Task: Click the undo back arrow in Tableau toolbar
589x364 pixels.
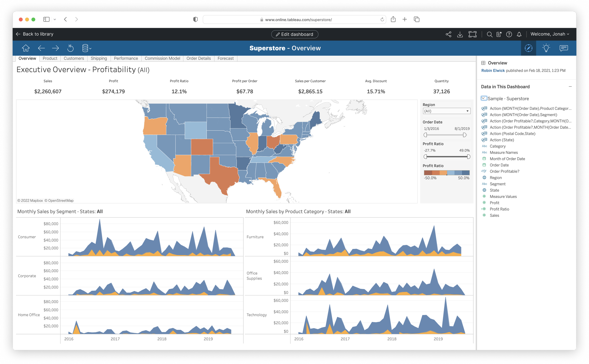Action: tap(41, 48)
